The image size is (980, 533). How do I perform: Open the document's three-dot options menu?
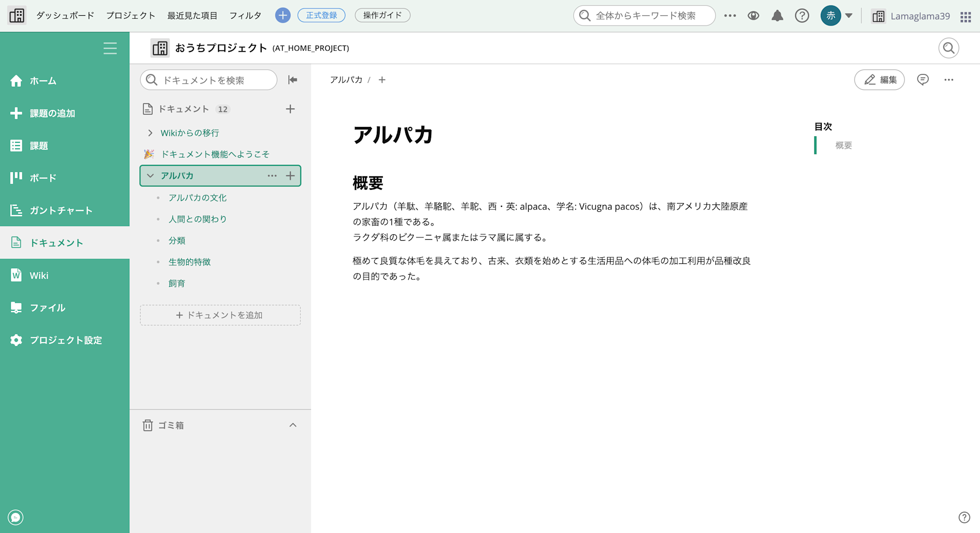click(x=949, y=79)
